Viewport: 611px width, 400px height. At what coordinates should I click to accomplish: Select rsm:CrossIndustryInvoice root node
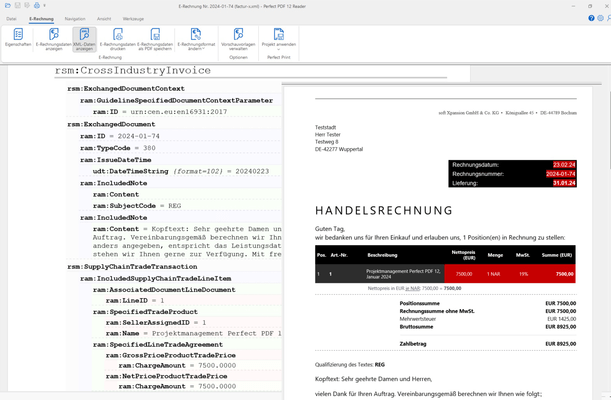pyautogui.click(x=132, y=71)
